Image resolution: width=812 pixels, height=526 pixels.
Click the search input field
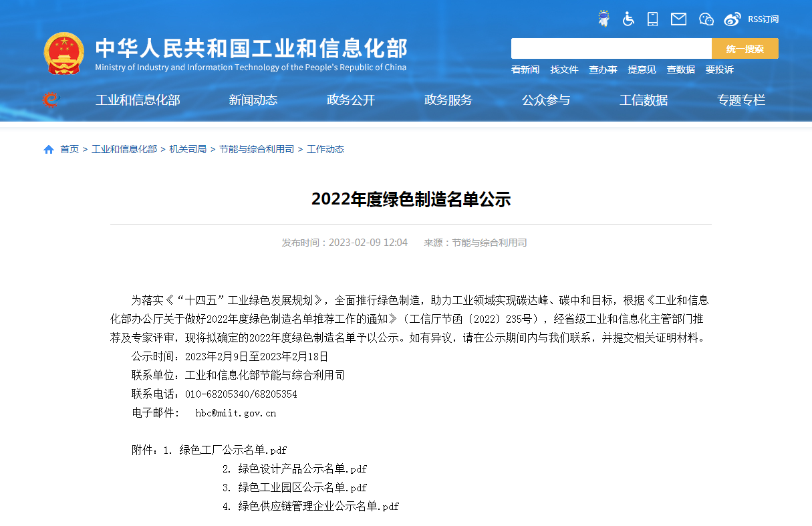[611, 49]
